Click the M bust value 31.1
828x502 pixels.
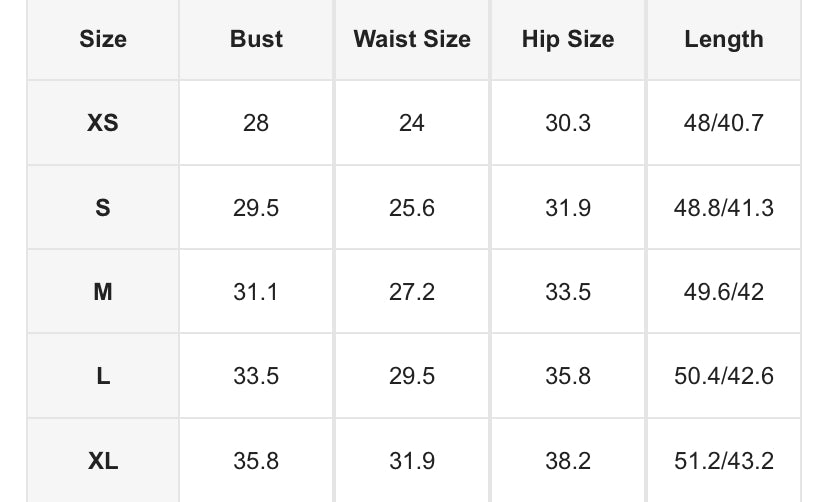(x=256, y=292)
